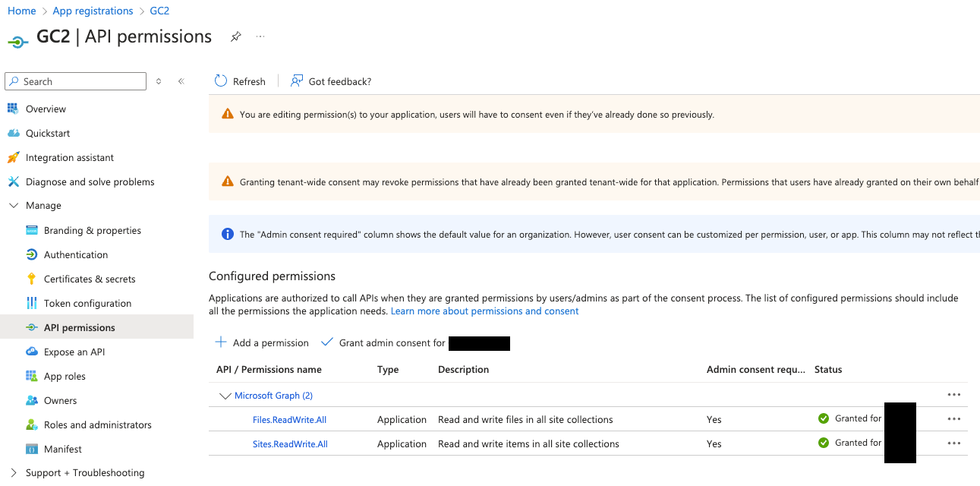Collapse the sidebar using double-chevron icon
The width and height of the screenshot is (980, 486).
(181, 81)
